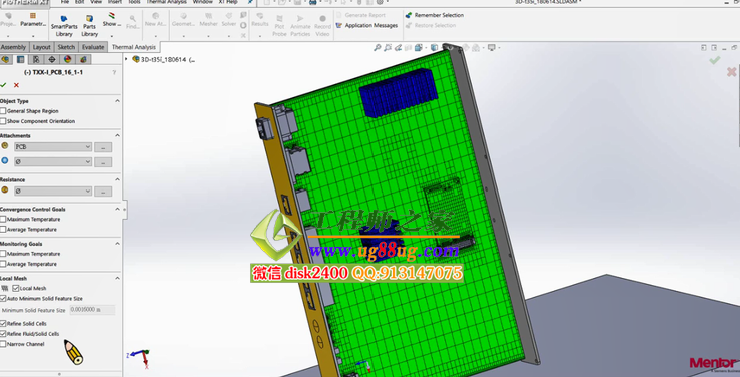
Task: Open the Parts Library icon
Action: tap(89, 26)
